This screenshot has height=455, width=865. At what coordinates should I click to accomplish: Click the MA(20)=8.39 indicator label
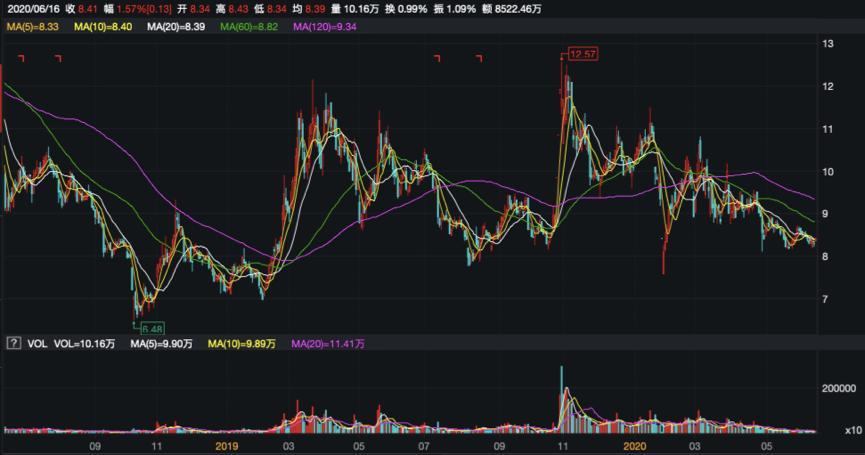pyautogui.click(x=177, y=26)
